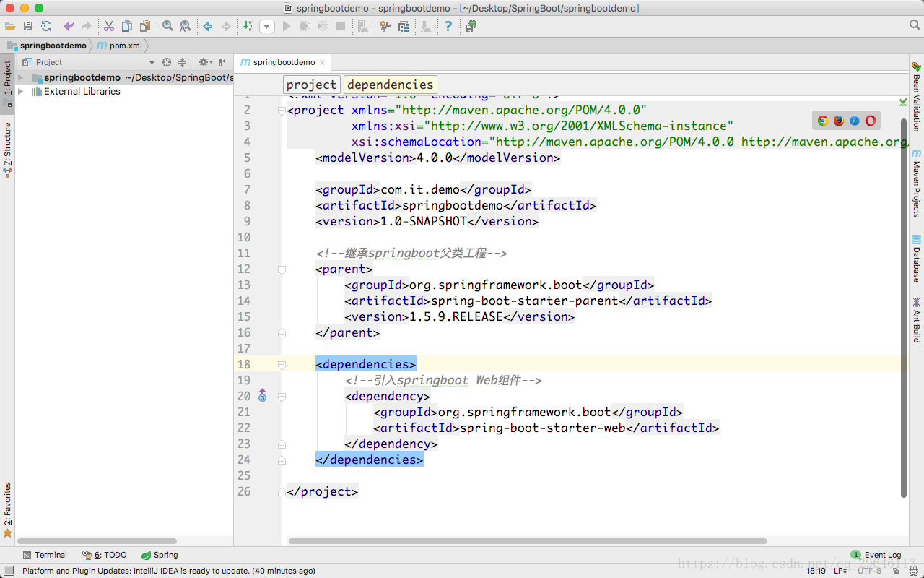The image size is (924, 578).
Task: Click the Help question mark icon
Action: pyautogui.click(x=448, y=26)
